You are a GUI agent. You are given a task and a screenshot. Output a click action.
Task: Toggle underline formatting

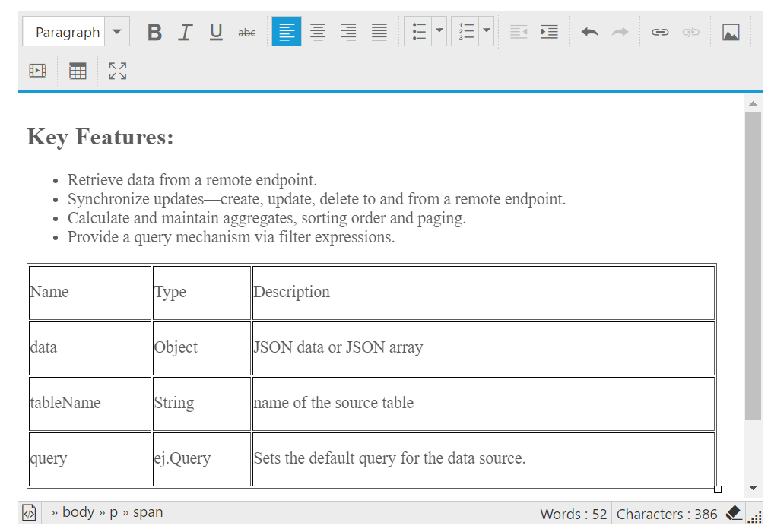tap(216, 32)
